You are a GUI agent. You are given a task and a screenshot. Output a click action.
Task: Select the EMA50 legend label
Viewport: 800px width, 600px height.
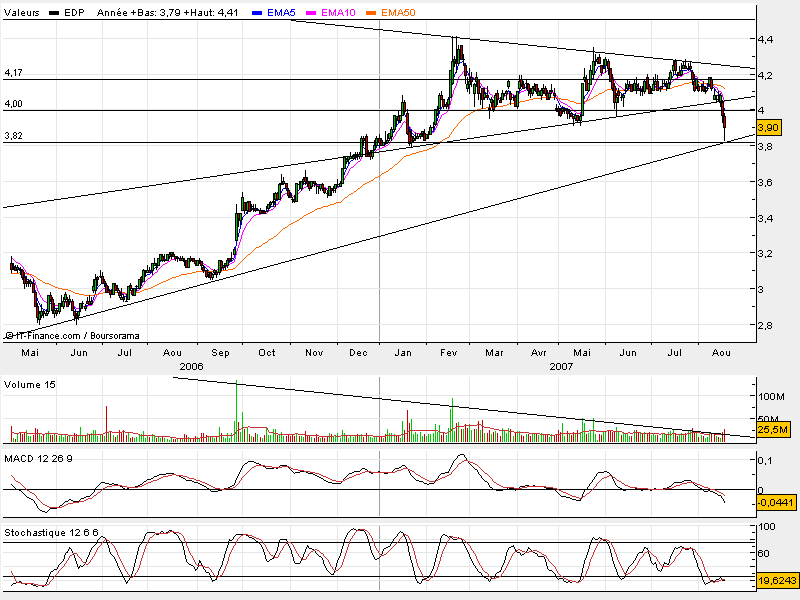click(x=398, y=13)
